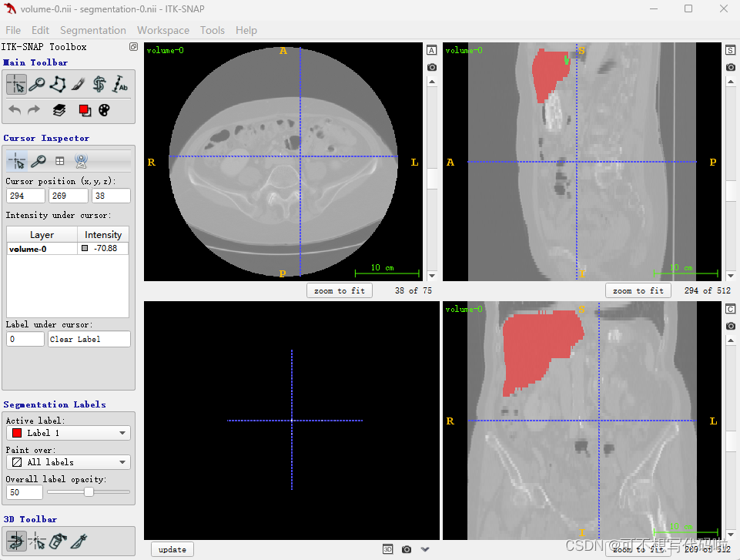Select the 3D crosshair cursor tool

[37, 541]
